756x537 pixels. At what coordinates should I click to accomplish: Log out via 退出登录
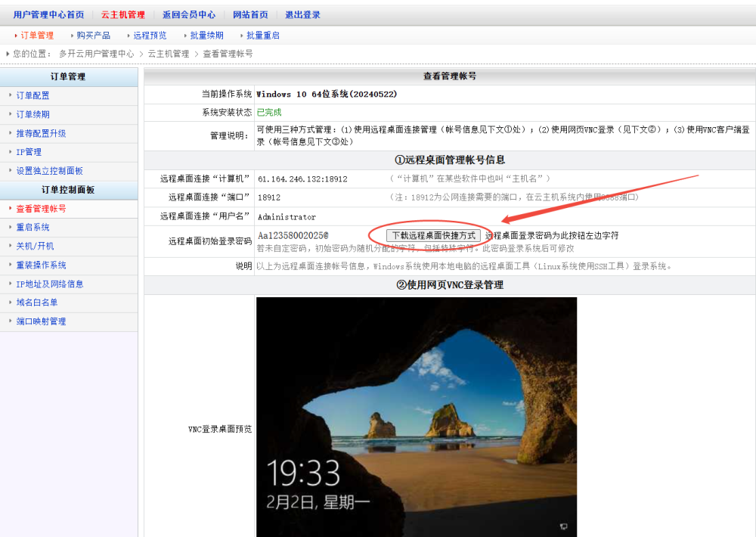coord(302,15)
